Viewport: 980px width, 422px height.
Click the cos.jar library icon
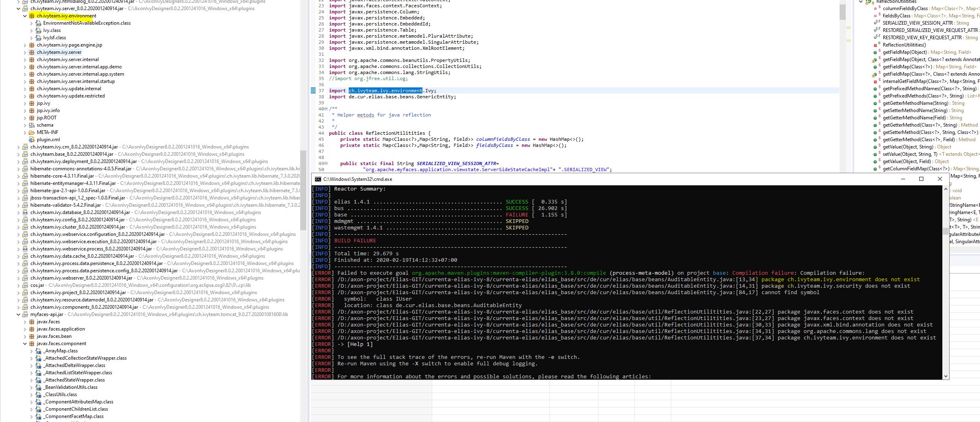pyautogui.click(x=25, y=285)
